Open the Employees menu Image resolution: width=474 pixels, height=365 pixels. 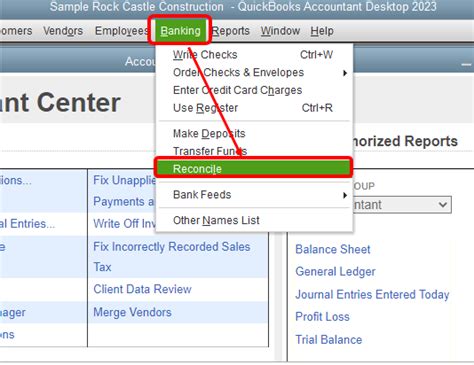(x=121, y=31)
